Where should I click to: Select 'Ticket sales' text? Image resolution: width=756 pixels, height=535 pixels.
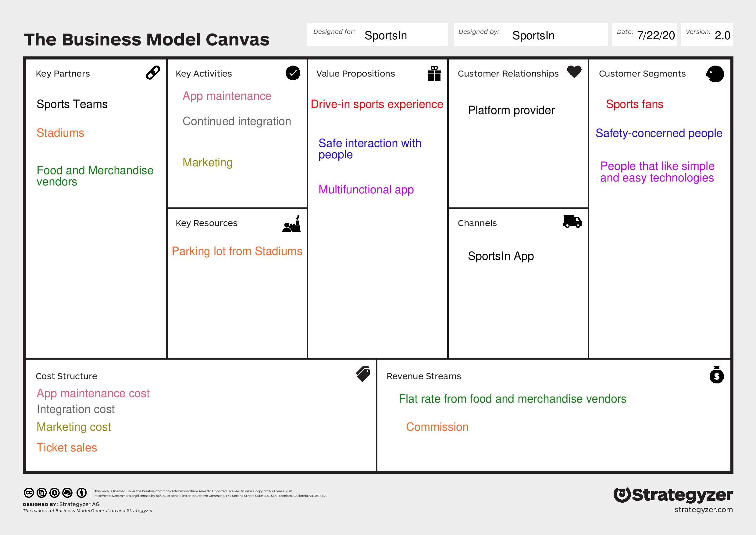pos(67,448)
